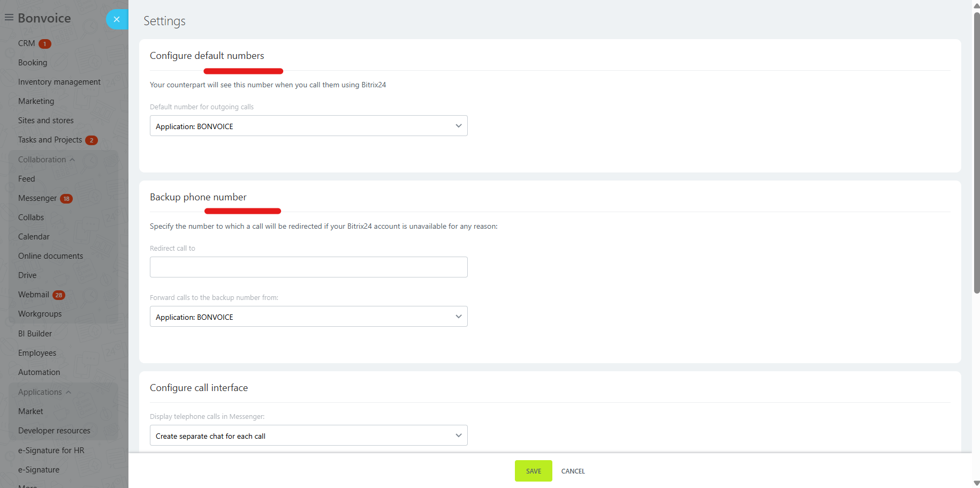Close the settings slider with the X button
Screen dimensions: 980x488
pos(117,19)
